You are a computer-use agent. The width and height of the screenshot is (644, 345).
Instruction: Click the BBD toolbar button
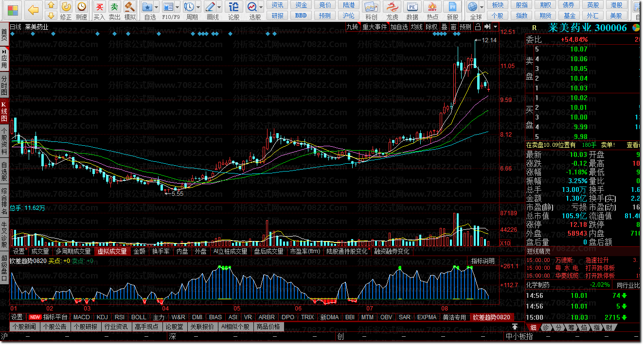301,15
